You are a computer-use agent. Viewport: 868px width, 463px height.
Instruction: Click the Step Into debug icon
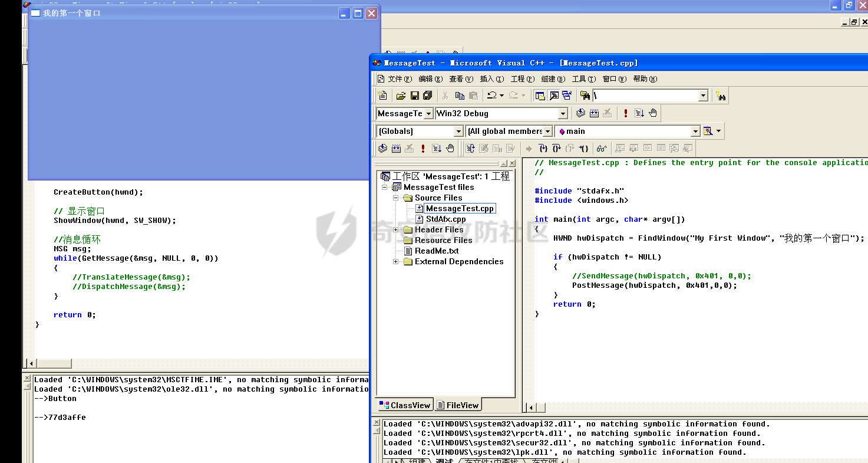[543, 149]
